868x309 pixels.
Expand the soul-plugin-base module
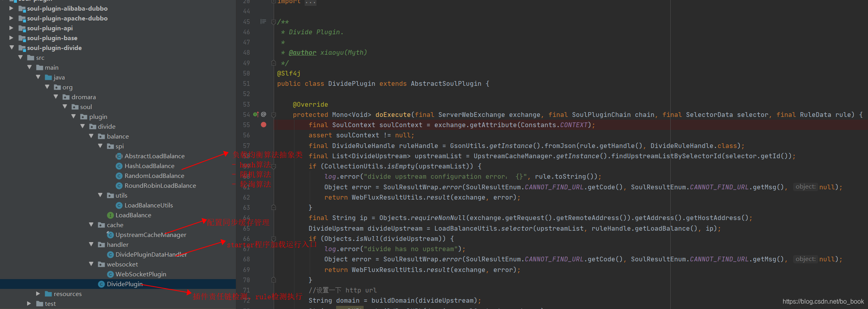click(11, 38)
